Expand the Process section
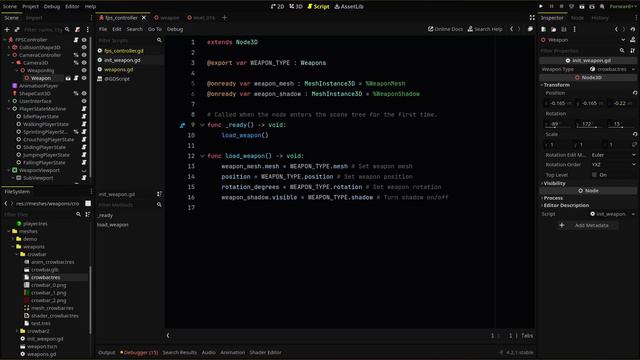 (552, 198)
